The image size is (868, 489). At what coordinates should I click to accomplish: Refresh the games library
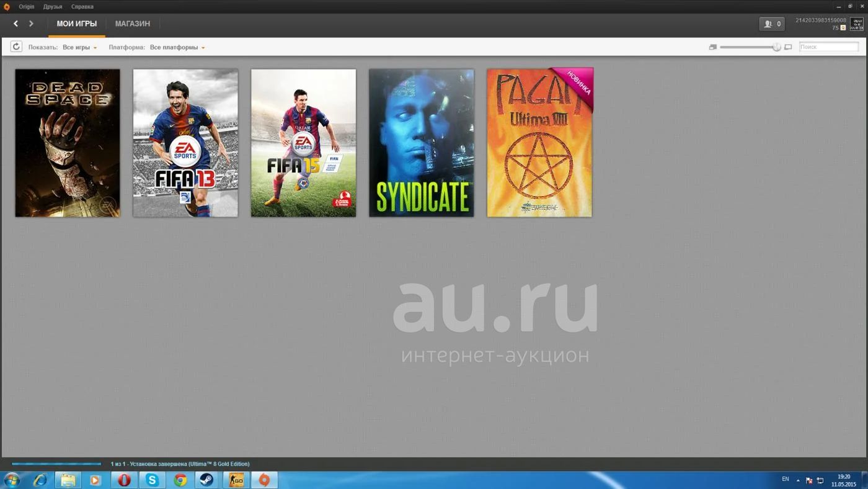[x=16, y=47]
